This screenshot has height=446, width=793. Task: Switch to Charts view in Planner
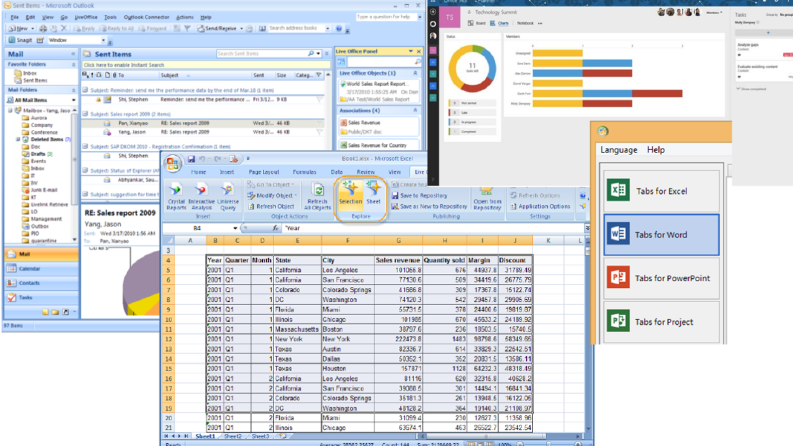click(500, 23)
